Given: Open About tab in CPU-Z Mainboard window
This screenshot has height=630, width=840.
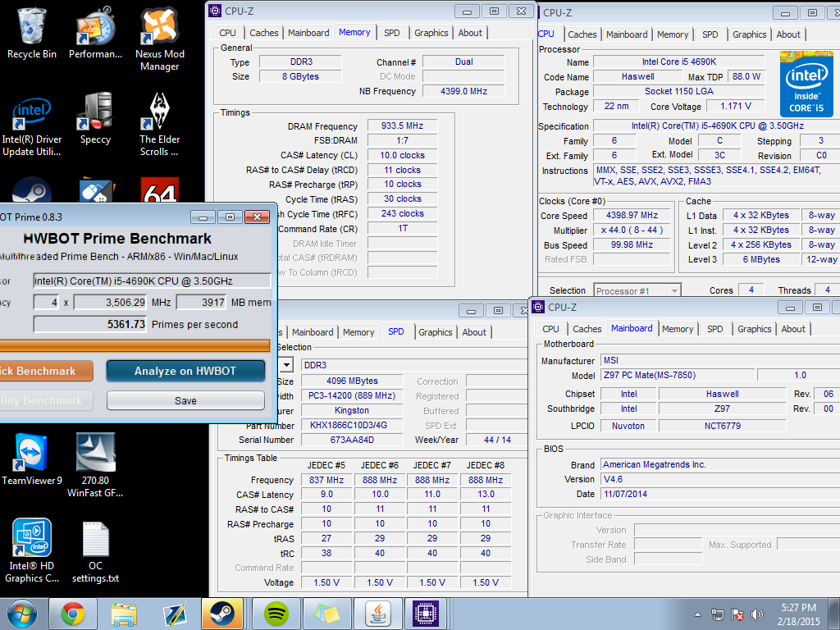Looking at the screenshot, I should click(793, 329).
